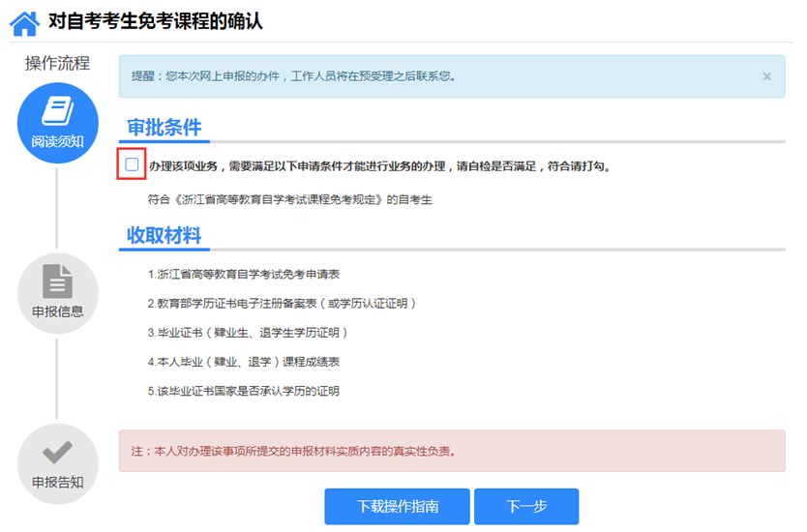Click the 提醒 reminder message text
The height and width of the screenshot is (532, 807).
click(294, 76)
